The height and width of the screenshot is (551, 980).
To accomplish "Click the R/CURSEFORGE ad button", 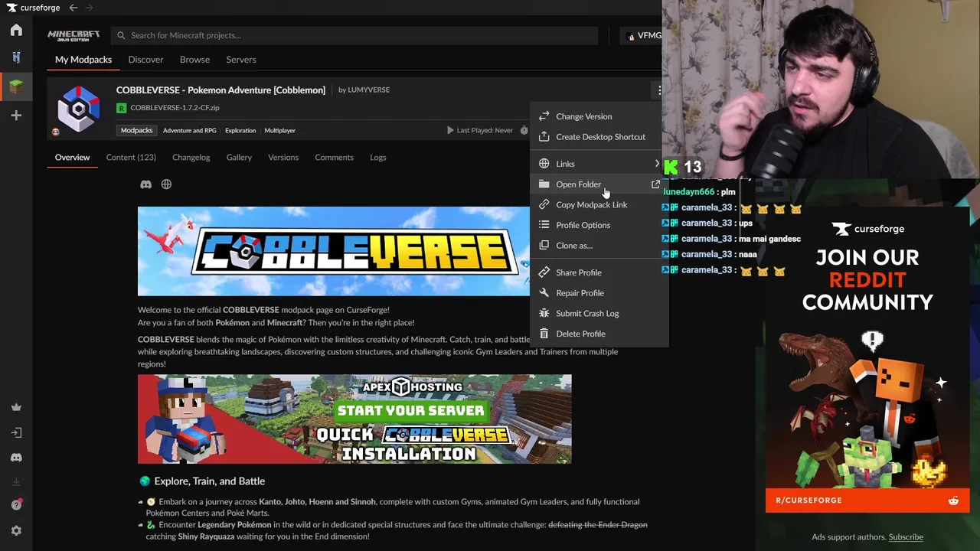I will tap(867, 500).
